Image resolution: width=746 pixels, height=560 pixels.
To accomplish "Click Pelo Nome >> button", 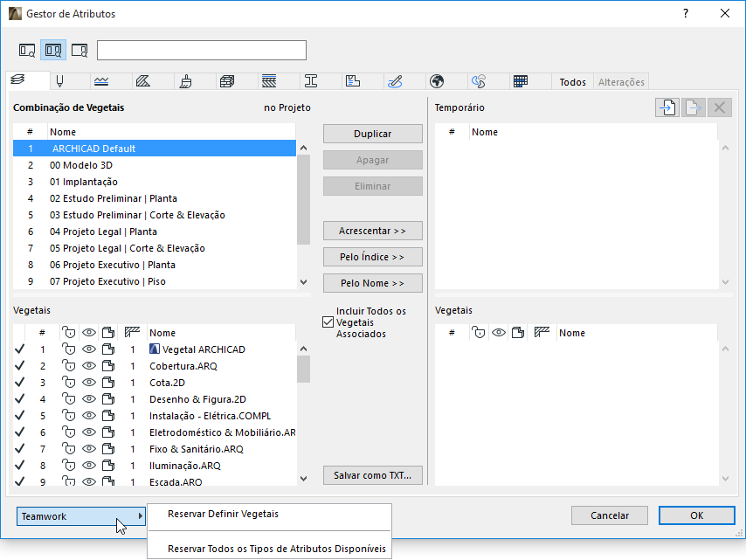I will (x=372, y=283).
